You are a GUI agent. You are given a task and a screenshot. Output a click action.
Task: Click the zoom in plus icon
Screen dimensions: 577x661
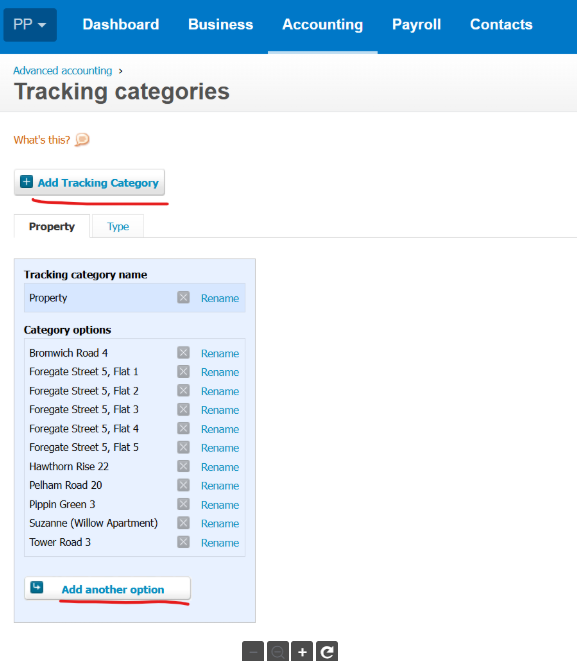pos(302,652)
